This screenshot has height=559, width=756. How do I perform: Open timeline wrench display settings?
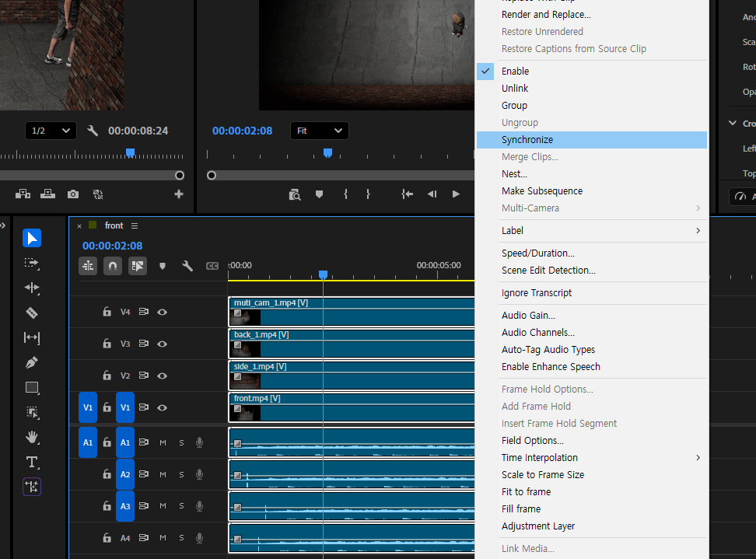(x=187, y=266)
